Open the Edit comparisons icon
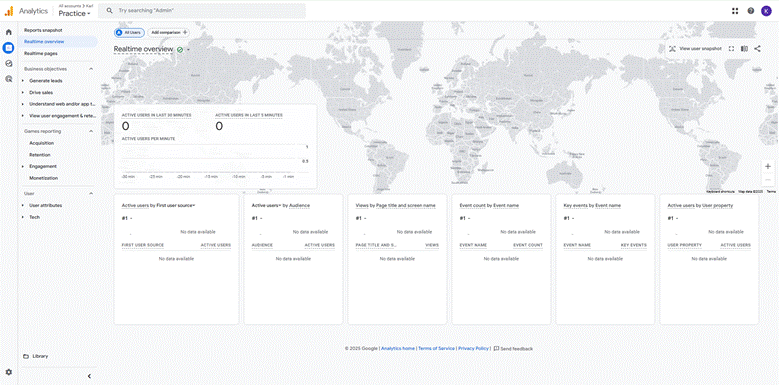779x385 pixels. [x=744, y=49]
